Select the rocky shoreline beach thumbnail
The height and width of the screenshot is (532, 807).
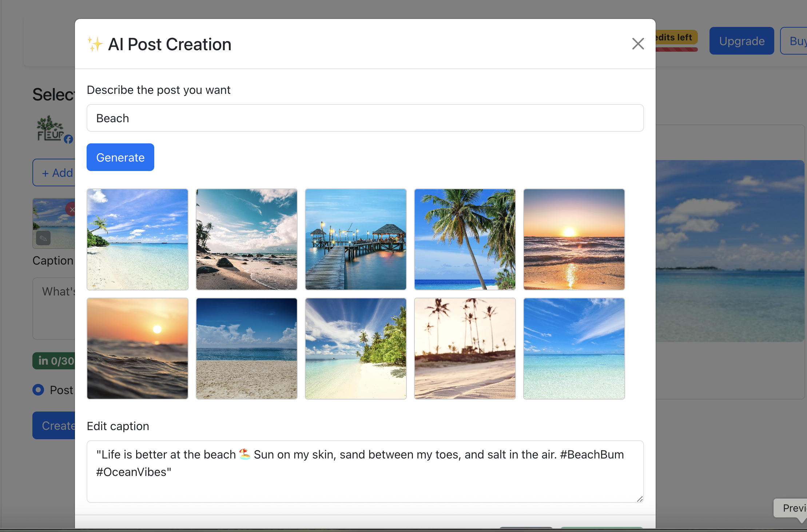point(247,239)
